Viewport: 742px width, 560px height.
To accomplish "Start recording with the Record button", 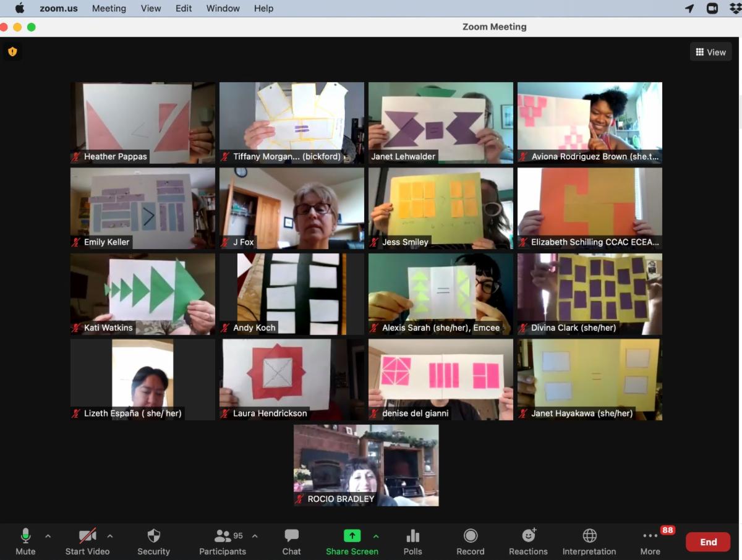I will click(x=471, y=541).
